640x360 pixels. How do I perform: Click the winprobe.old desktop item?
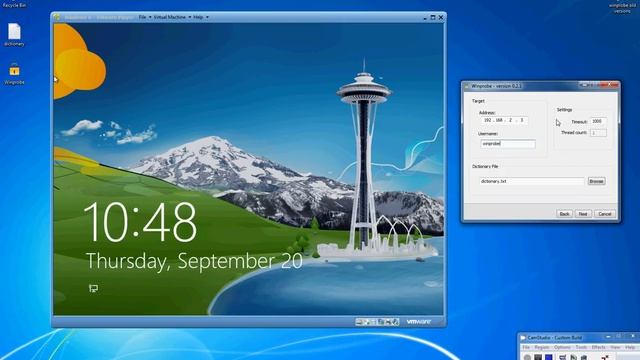[x=622, y=6]
